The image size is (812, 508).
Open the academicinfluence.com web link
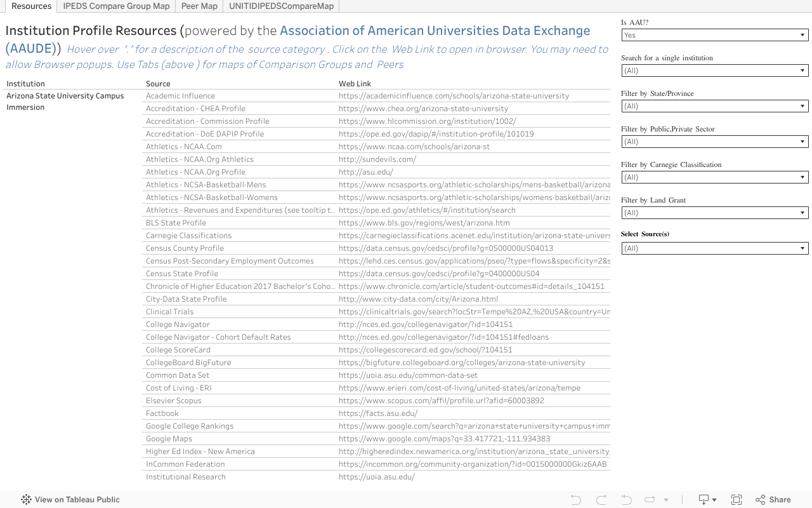point(454,96)
